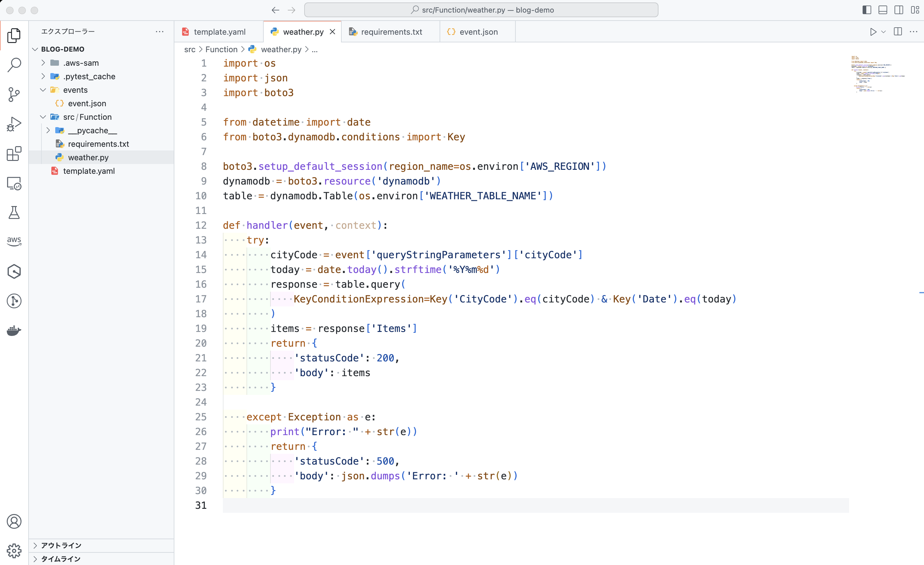924x565 pixels.
Task: Open requirements.txt in the explorer tree
Action: pos(101,144)
